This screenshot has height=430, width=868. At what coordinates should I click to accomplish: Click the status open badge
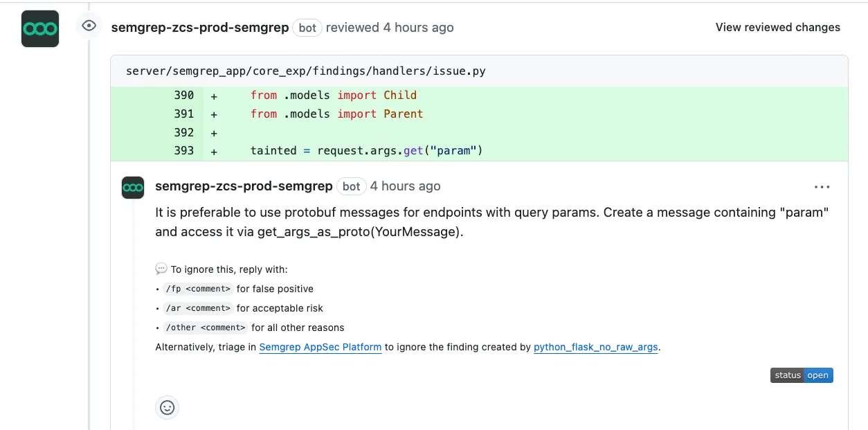(802, 375)
